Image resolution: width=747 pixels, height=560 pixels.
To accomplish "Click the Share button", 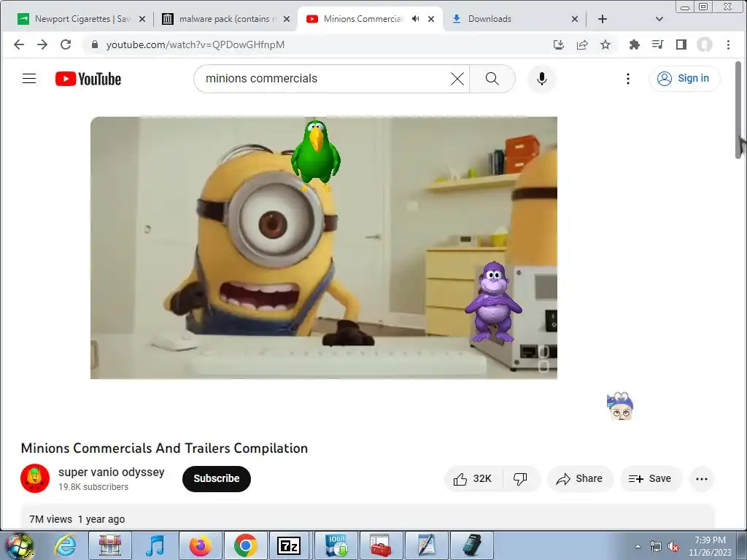I will 580,478.
